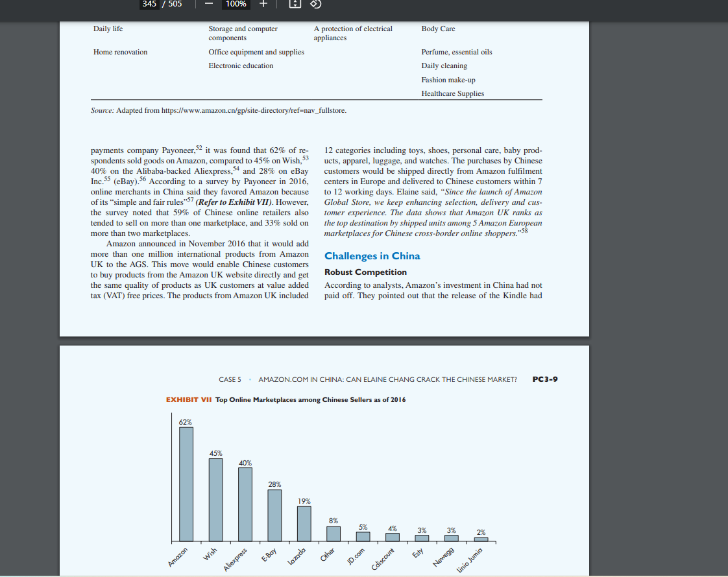Click the Amazon axis label in chart

tap(178, 557)
